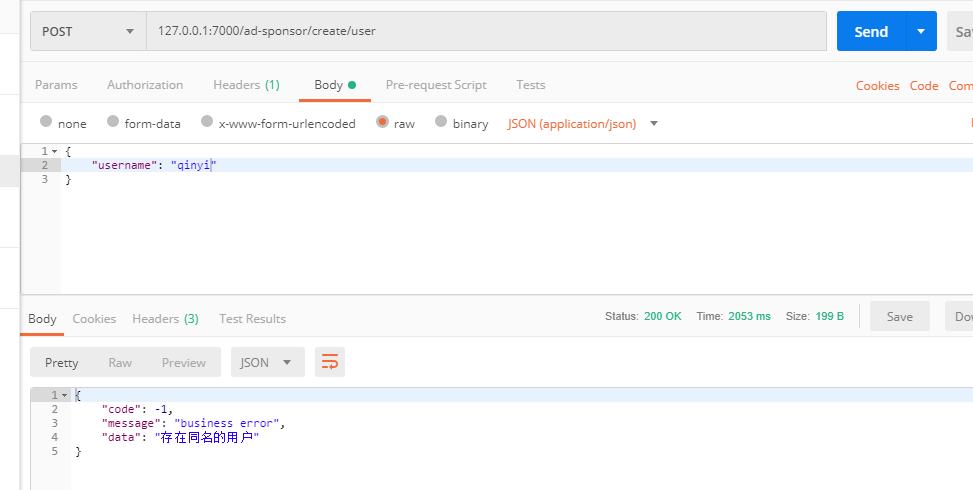
Task: Open the Cookies link at right
Action: point(877,86)
